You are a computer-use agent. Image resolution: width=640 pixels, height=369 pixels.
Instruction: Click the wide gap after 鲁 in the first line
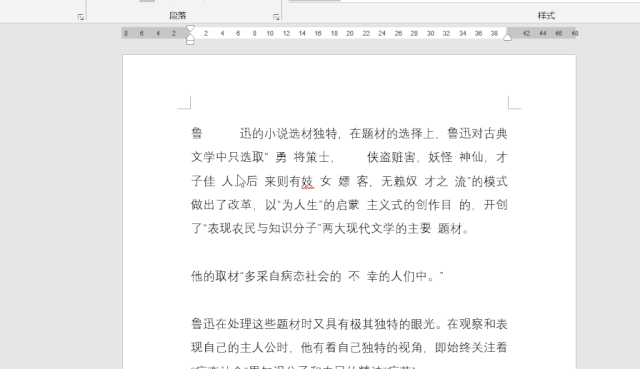tap(221, 133)
